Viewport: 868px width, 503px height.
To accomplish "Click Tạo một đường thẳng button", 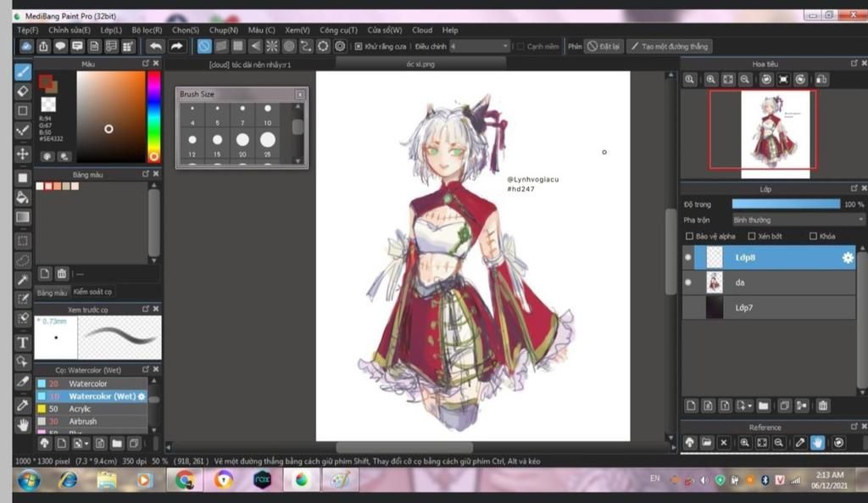I will tap(670, 47).
